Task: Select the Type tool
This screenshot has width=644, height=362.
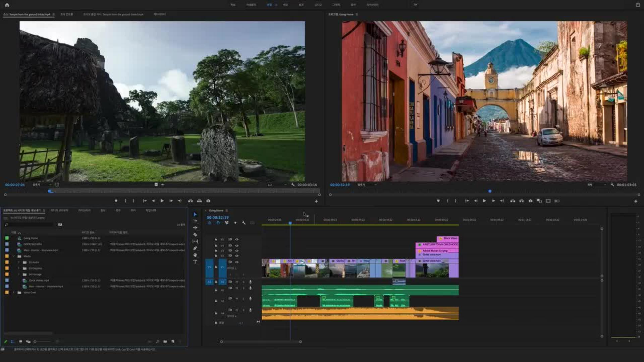Action: [195, 262]
